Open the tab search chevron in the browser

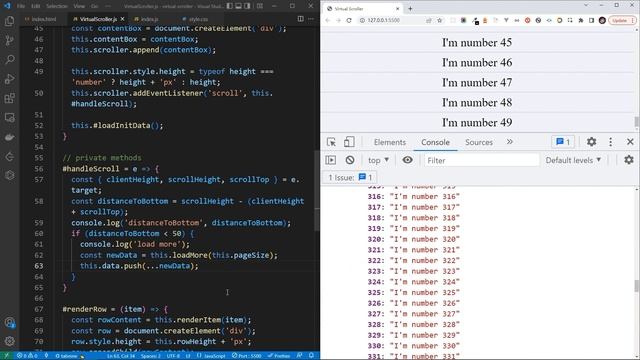point(586,5)
